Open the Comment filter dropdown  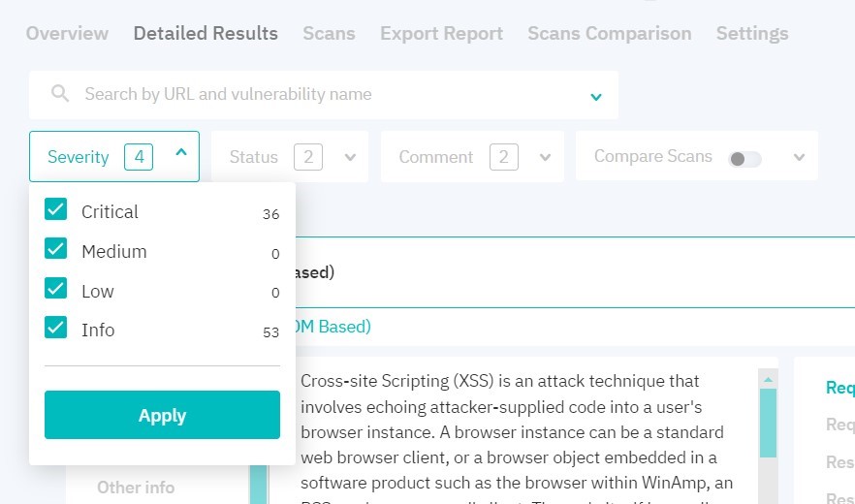(x=472, y=157)
